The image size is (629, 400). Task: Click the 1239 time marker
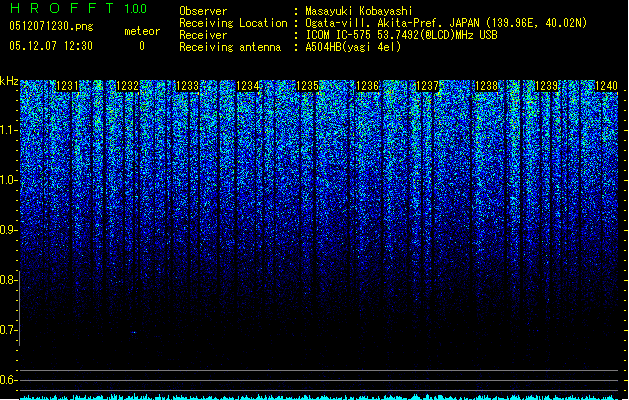pos(547,86)
